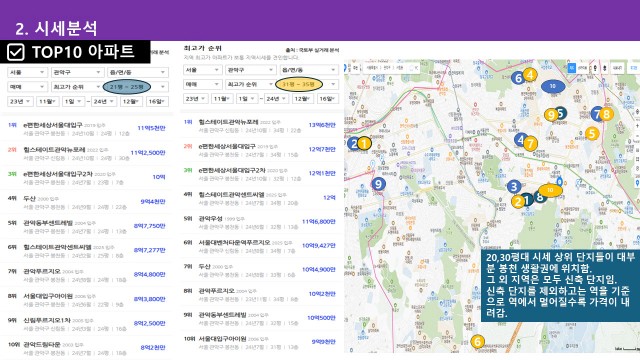Select the yellow number 1 marker beside blue 2

point(364,143)
